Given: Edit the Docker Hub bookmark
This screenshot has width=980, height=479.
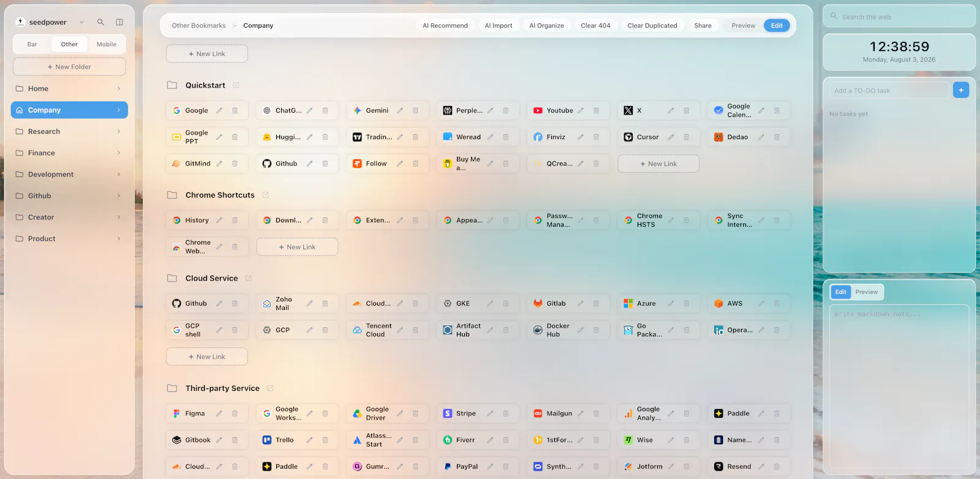Looking at the screenshot, I should (581, 330).
